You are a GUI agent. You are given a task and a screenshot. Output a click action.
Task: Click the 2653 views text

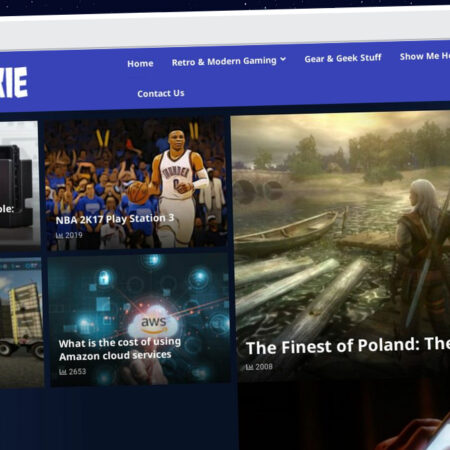(77, 371)
